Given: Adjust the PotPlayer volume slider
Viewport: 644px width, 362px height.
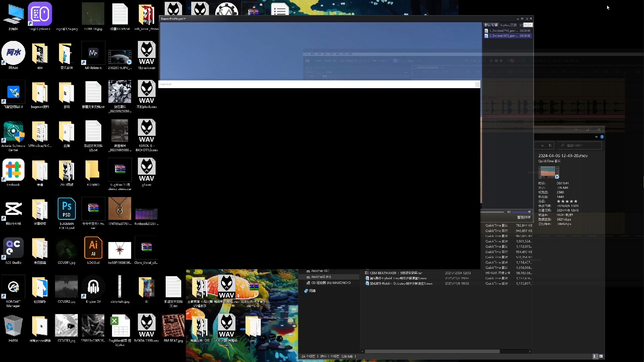Looking at the screenshot, I should pos(521,212).
